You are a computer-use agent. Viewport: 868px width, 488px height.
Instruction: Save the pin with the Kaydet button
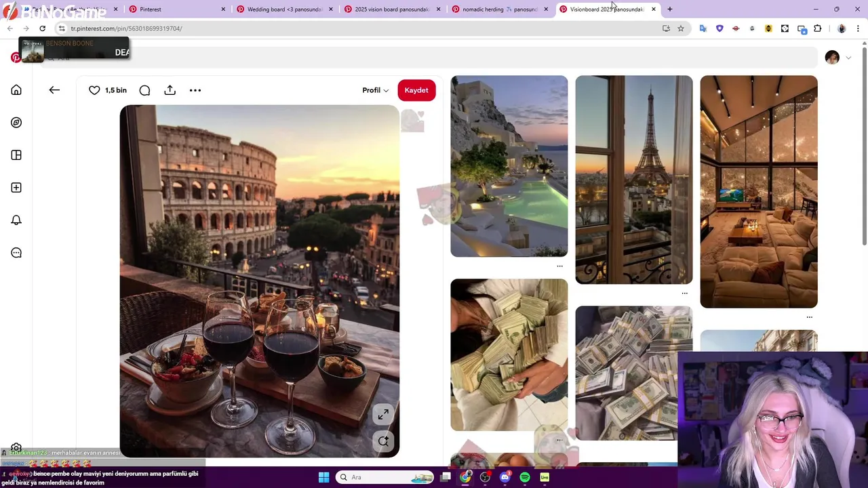click(416, 90)
